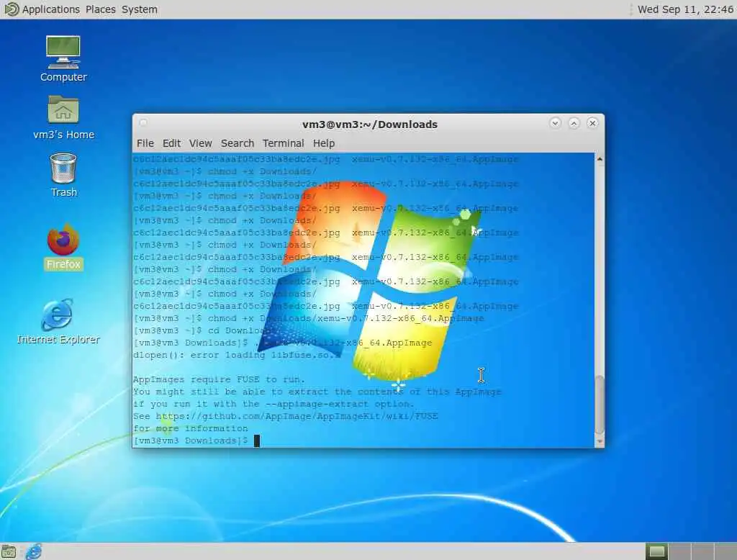737x560 pixels.
Task: Click the terminal scrollbar up arrow
Action: tap(600, 159)
